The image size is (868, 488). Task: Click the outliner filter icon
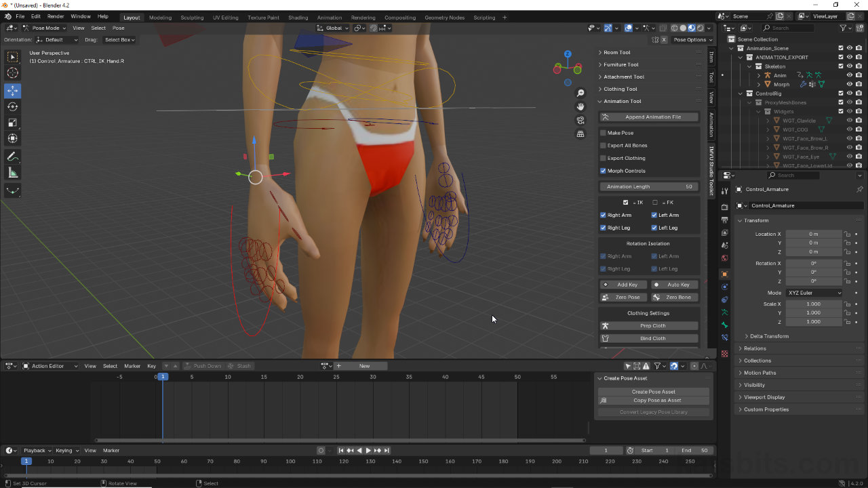844,28
